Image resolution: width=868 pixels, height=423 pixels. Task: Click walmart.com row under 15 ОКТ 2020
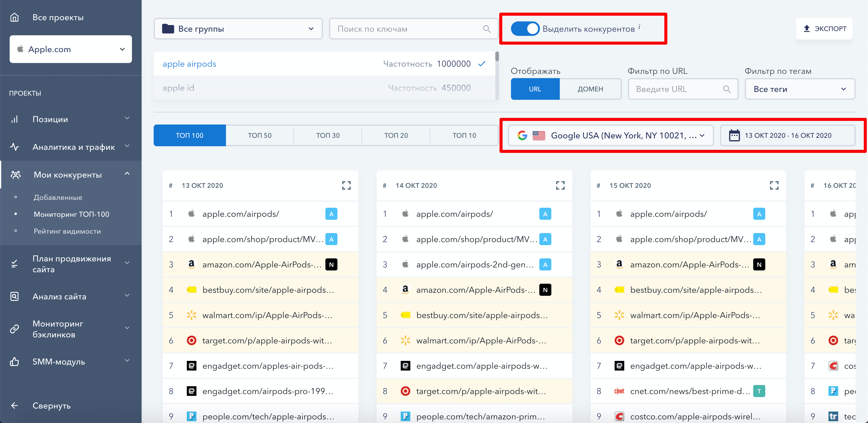[688, 315]
